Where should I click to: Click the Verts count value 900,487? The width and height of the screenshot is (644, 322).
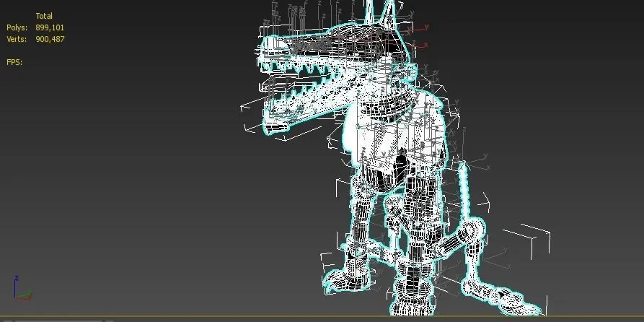50,39
